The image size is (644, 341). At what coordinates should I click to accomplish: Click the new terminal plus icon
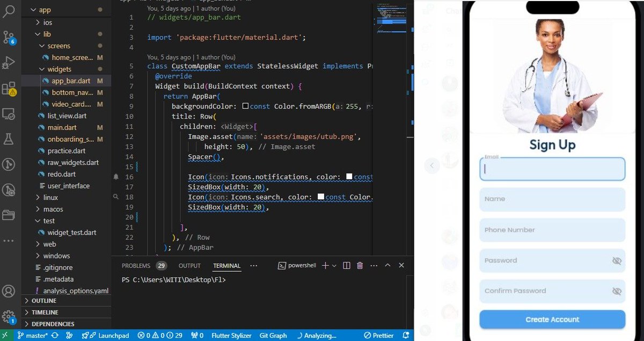click(x=325, y=265)
